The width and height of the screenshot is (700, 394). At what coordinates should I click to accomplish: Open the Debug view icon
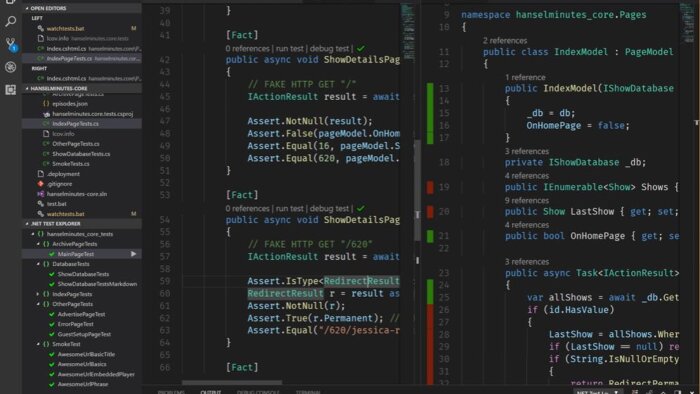click(x=10, y=67)
